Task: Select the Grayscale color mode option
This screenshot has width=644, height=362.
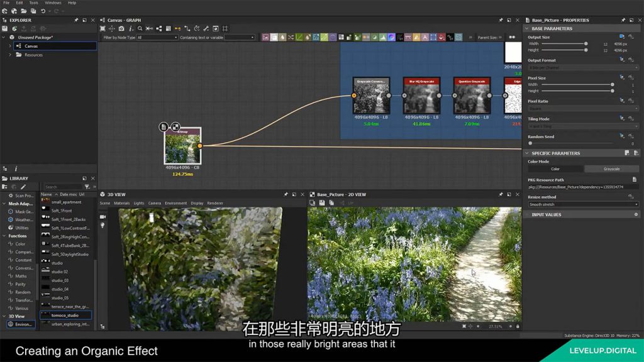Action: point(611,168)
